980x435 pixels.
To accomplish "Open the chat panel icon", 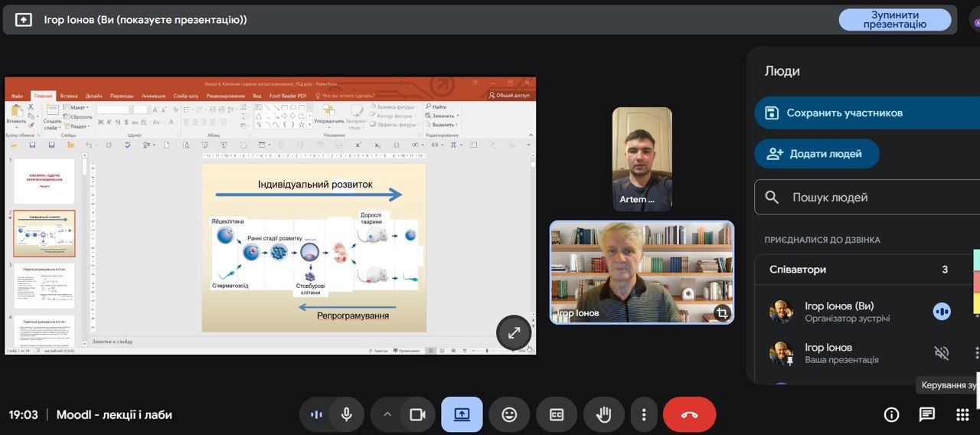I will pyautogui.click(x=927, y=414).
